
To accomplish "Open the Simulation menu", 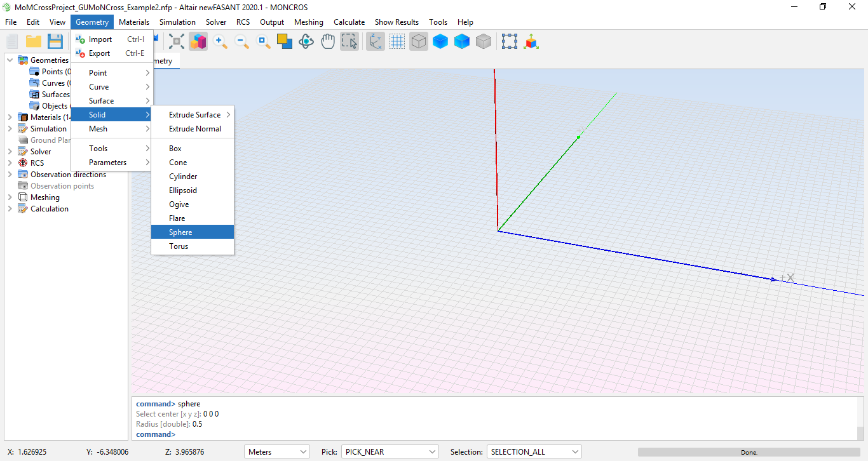I will tap(177, 22).
